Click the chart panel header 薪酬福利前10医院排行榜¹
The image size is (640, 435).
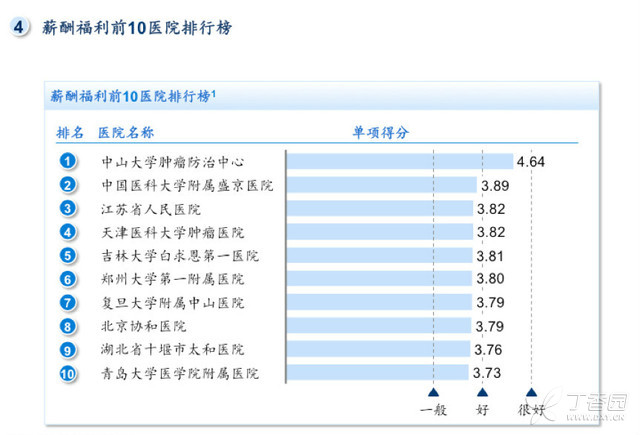click(133, 96)
